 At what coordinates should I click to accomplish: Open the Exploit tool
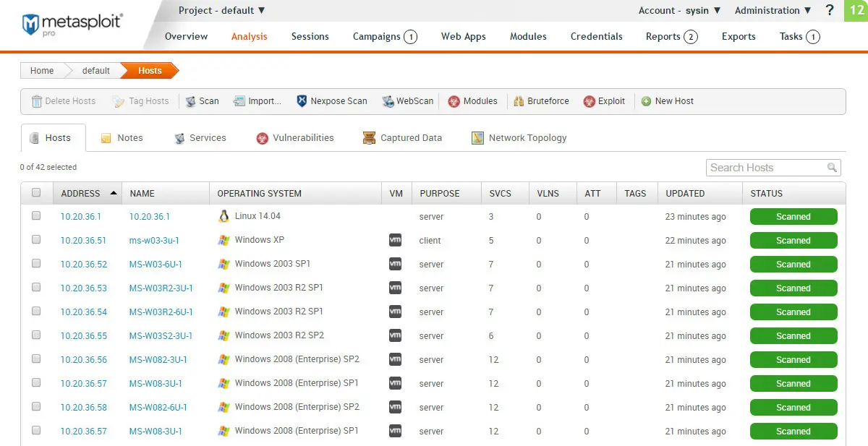[x=605, y=101]
